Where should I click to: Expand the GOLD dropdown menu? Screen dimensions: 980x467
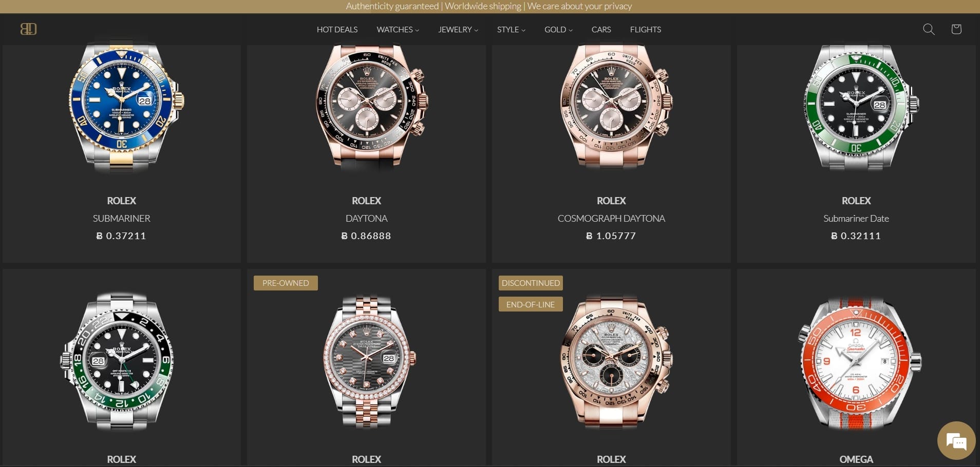558,30
